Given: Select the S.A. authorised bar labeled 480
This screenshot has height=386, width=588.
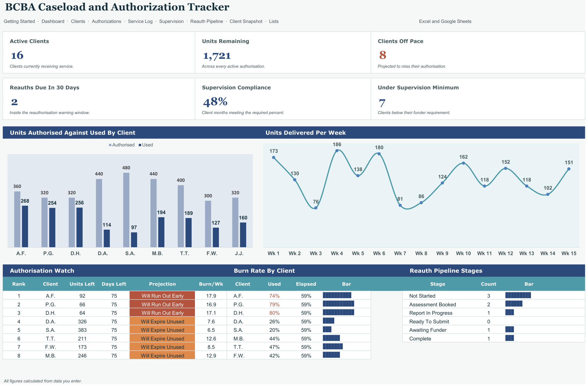Looking at the screenshot, I should pos(126,210).
